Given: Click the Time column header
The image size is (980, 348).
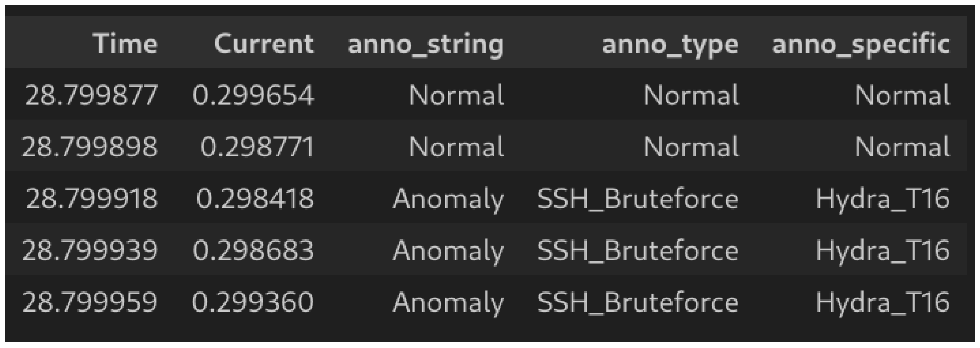Looking at the screenshot, I should point(125,44).
